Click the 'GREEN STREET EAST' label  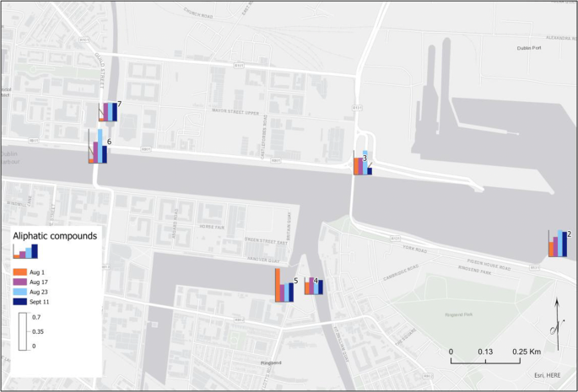click(x=266, y=241)
